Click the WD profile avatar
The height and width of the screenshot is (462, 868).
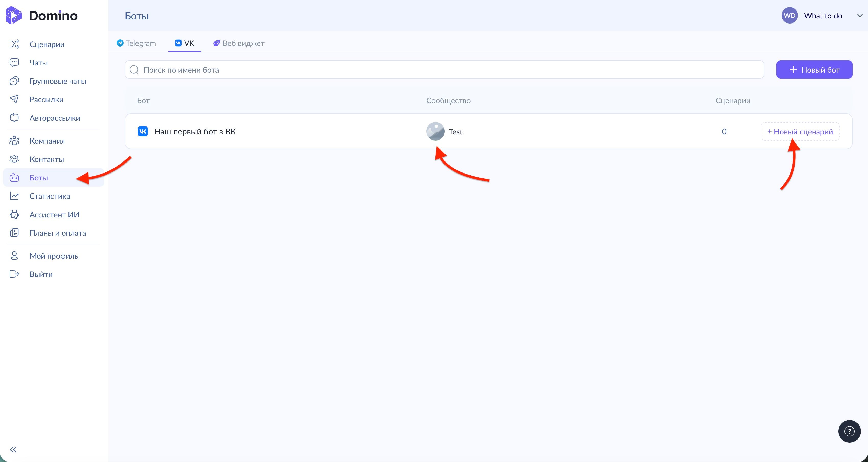(790, 16)
